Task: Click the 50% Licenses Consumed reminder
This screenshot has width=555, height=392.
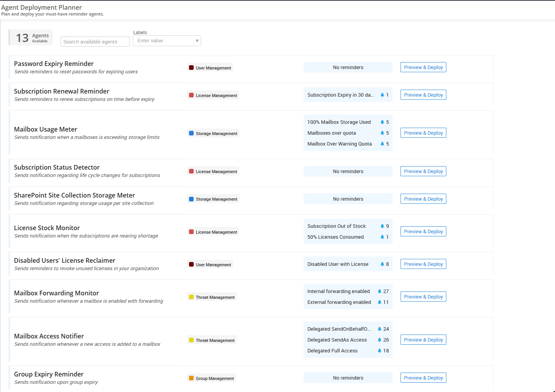Action: [335, 237]
